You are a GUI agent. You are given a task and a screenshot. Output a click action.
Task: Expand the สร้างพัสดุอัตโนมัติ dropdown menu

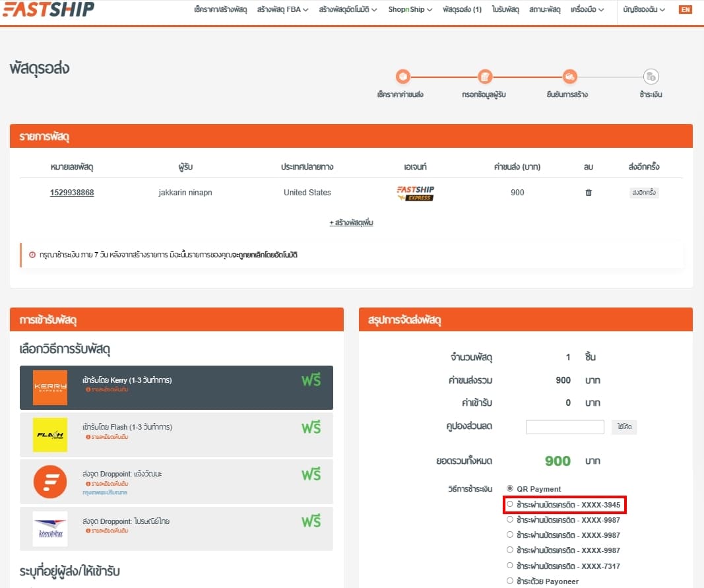[348, 9]
